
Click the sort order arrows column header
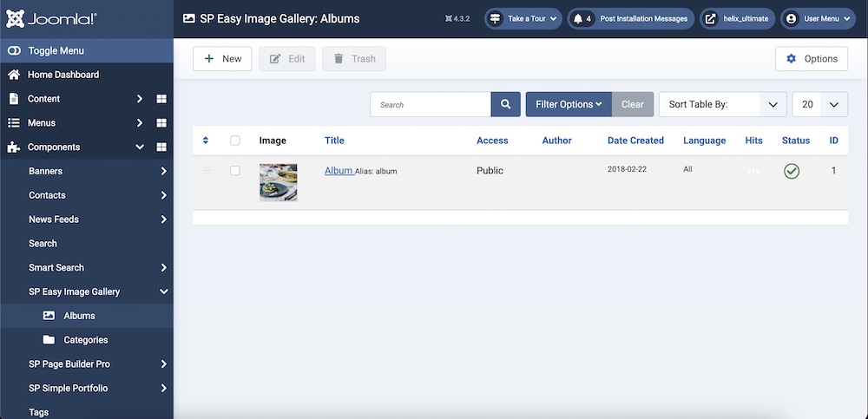pyautogui.click(x=206, y=141)
